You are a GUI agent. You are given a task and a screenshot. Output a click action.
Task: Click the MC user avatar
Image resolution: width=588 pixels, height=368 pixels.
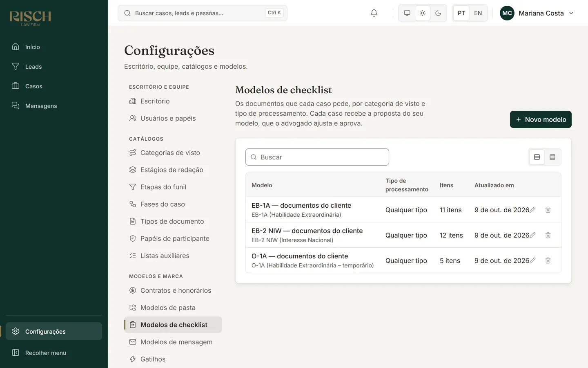pyautogui.click(x=507, y=13)
